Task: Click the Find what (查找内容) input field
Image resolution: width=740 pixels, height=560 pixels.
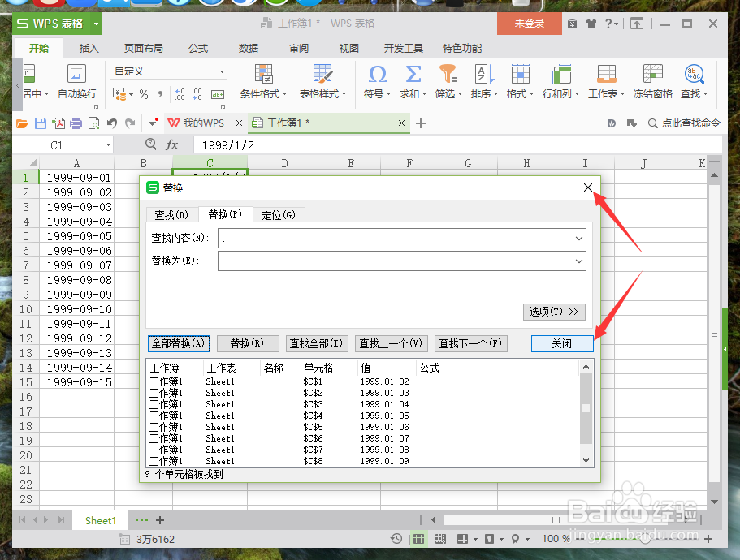Action: point(401,239)
